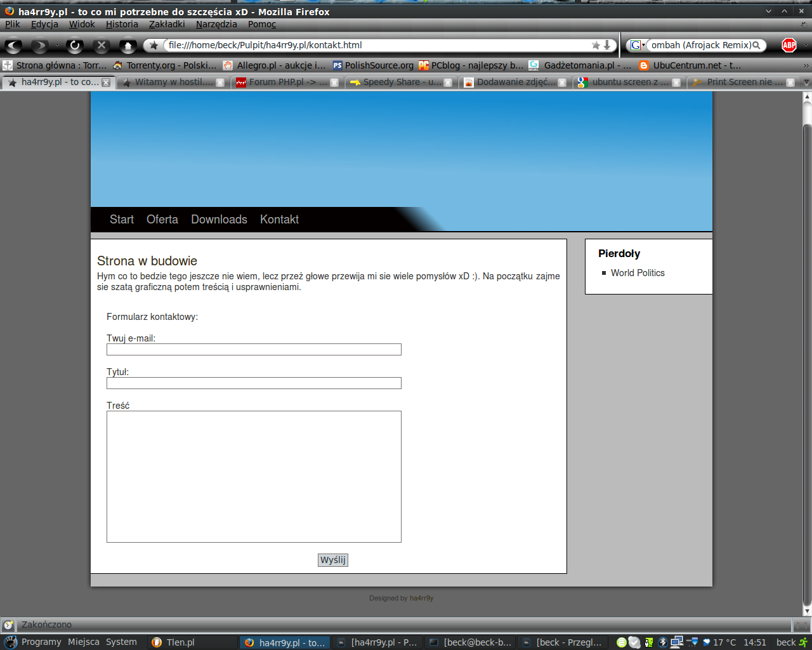Close the Speedy Share tab

(448, 83)
